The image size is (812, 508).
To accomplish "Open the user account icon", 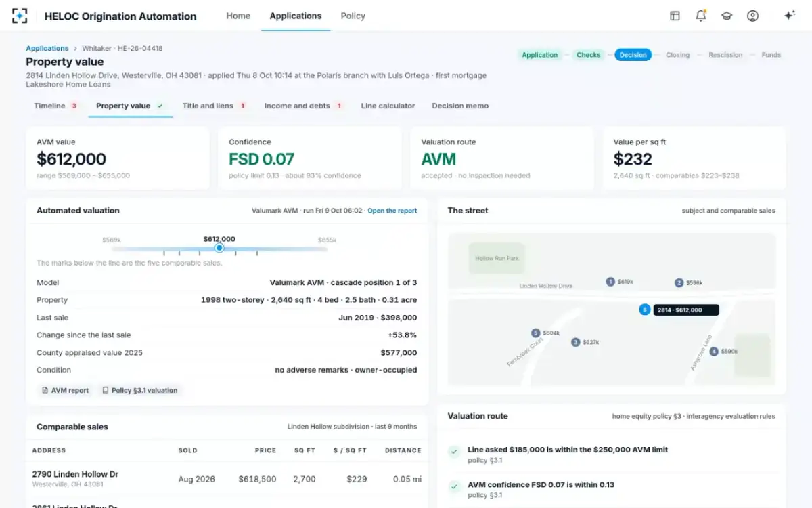I will coord(752,16).
